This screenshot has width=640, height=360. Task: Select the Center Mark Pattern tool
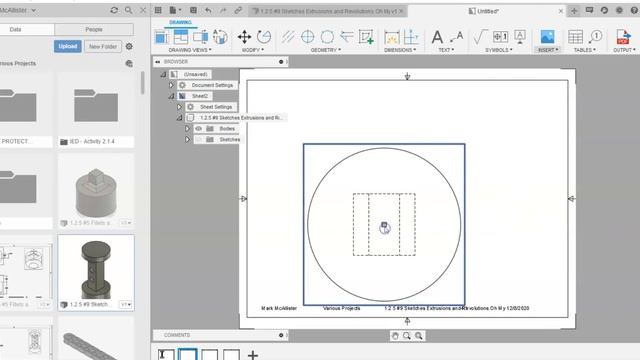click(327, 37)
